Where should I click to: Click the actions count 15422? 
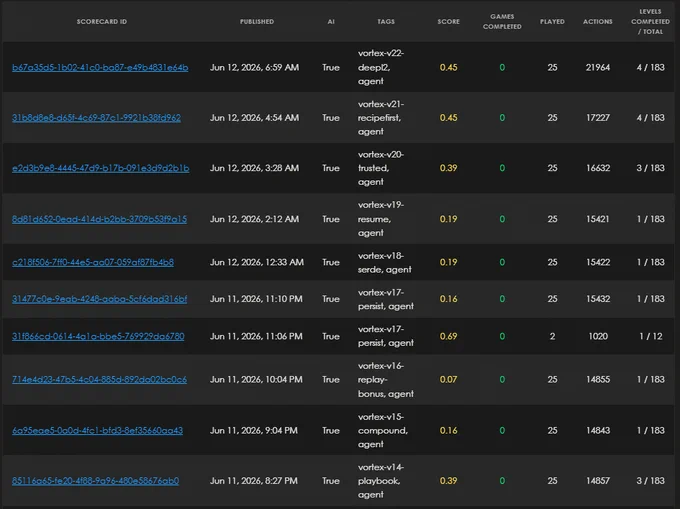click(598, 262)
